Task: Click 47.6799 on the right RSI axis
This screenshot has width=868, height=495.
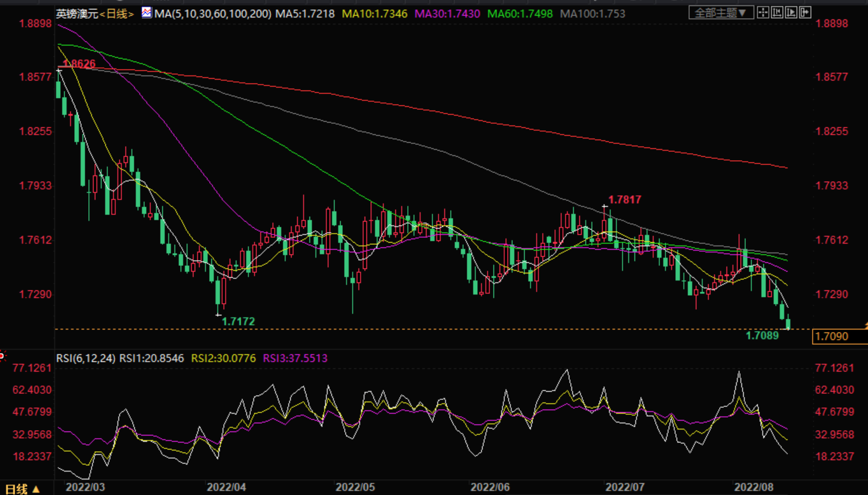Action: point(835,412)
